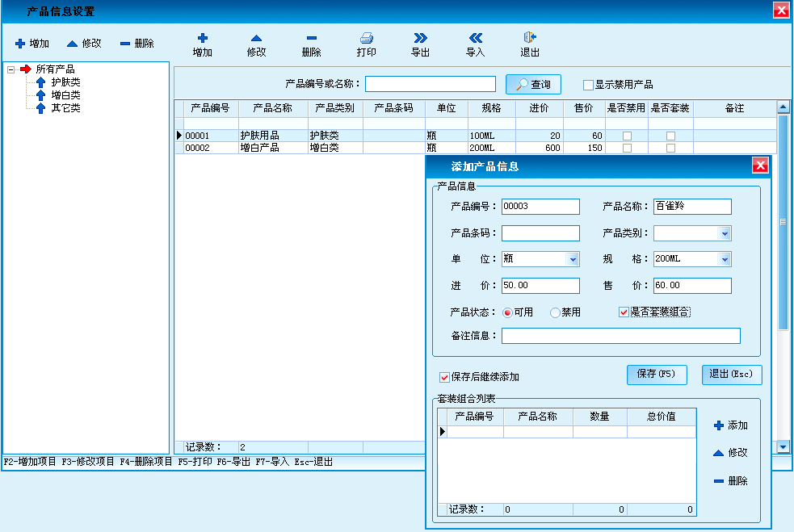Open the 单位 dropdown showing 瓶

pyautogui.click(x=573, y=260)
